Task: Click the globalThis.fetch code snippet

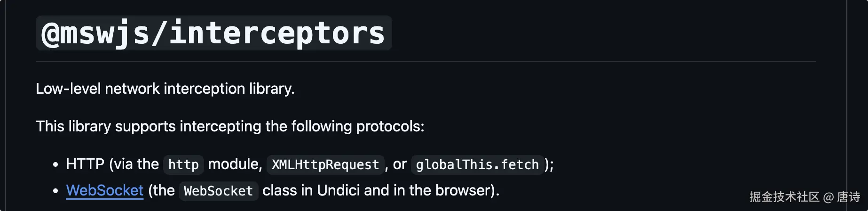Action: click(477, 164)
